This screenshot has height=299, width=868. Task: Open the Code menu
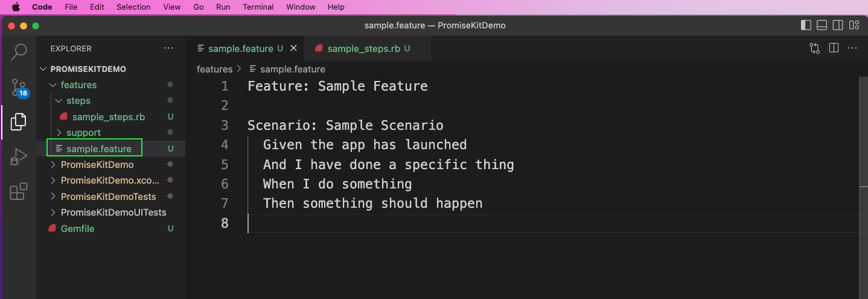click(42, 7)
